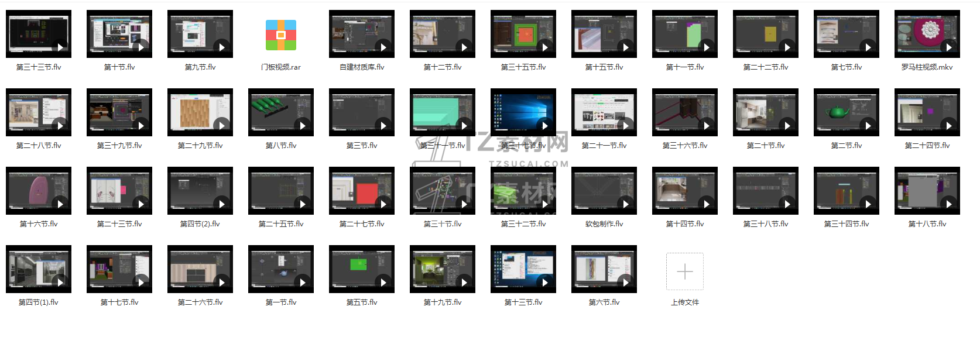The image size is (980, 351).
Task: Play the 第十一节.flv thumbnail
Action: click(x=685, y=34)
